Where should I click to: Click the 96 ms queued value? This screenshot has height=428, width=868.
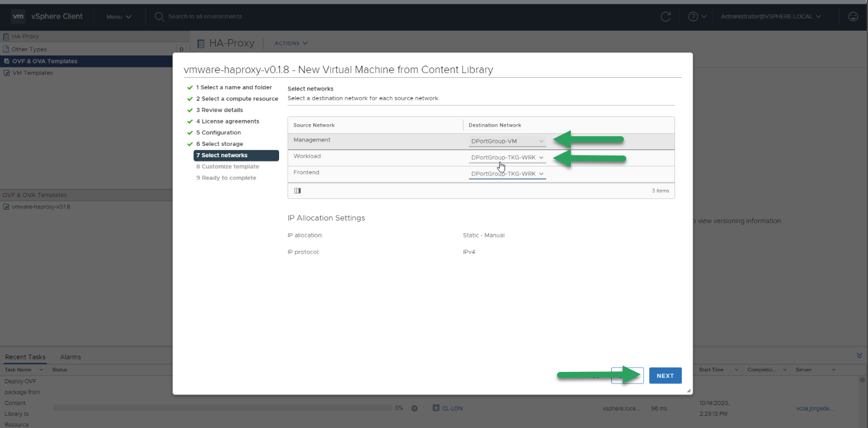[658, 408]
